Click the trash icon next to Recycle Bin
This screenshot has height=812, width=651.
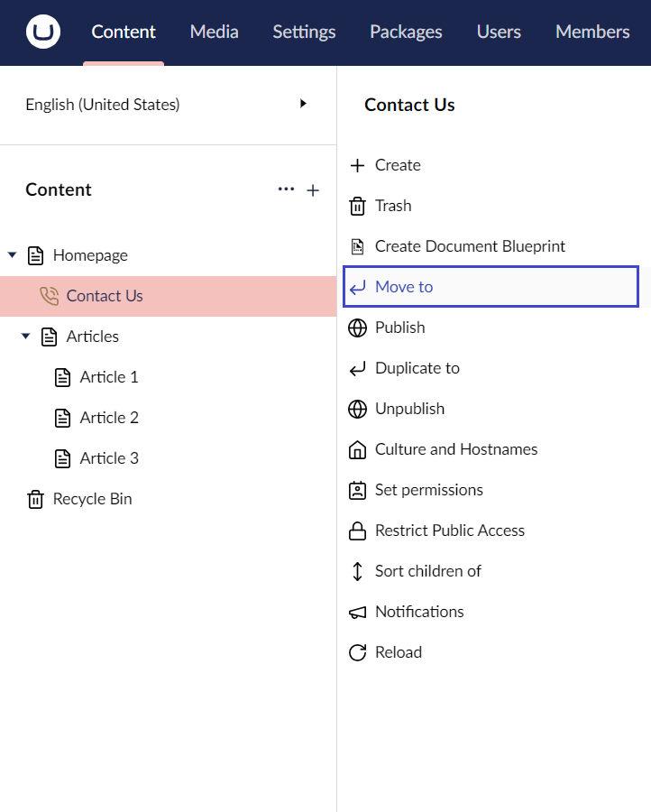[x=34, y=498]
